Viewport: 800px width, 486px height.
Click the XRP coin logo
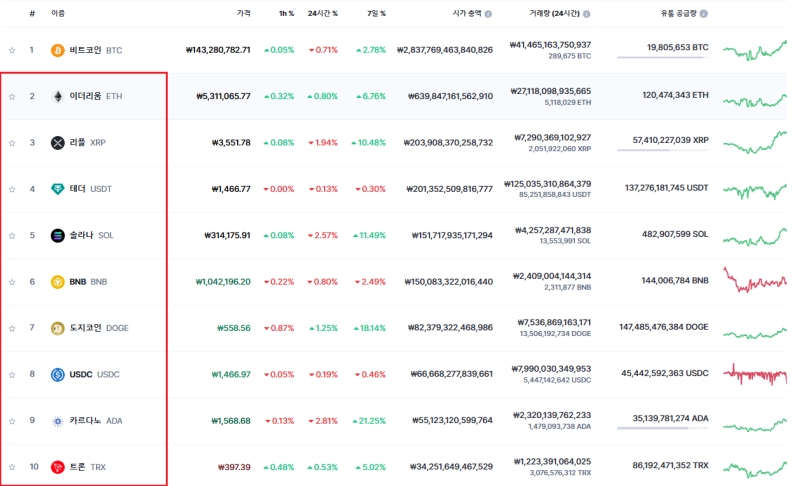(58, 143)
